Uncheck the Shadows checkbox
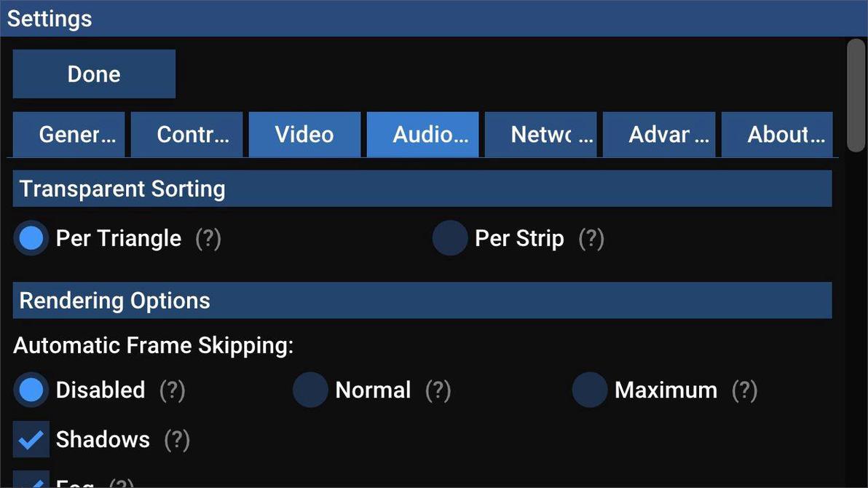The height and width of the screenshot is (488, 868). click(x=31, y=438)
